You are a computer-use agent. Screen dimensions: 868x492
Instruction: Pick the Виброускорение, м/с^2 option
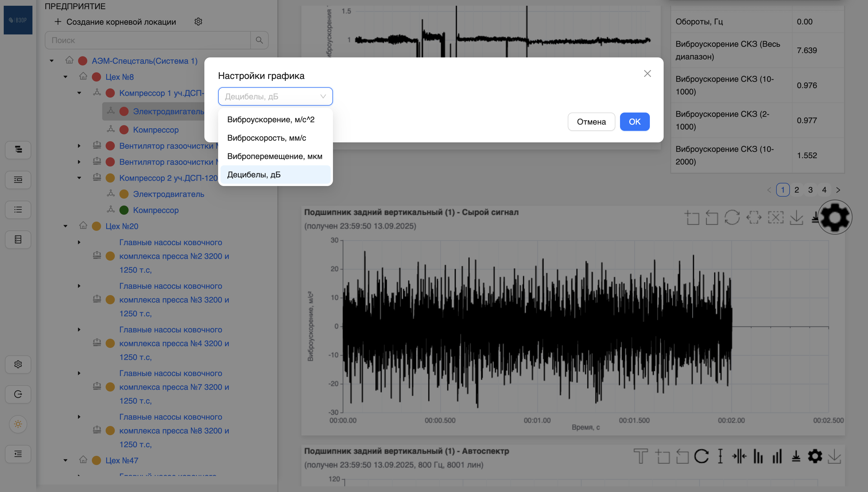(x=271, y=120)
